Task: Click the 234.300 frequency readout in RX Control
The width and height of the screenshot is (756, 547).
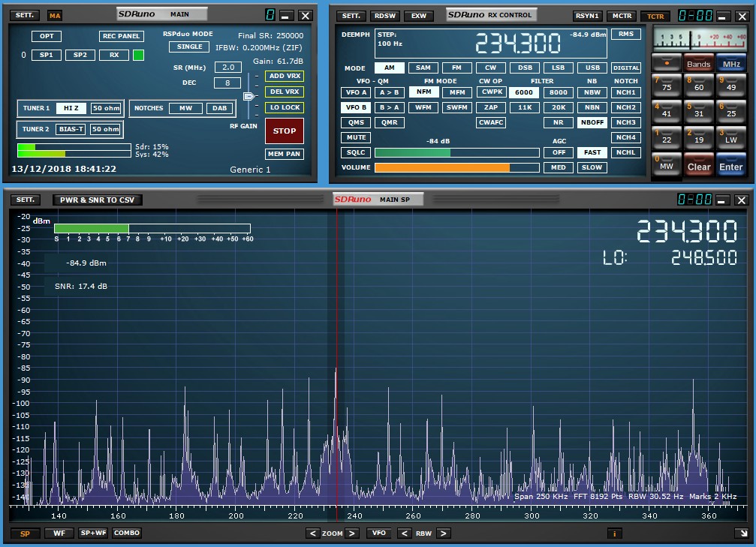Action: (518, 44)
